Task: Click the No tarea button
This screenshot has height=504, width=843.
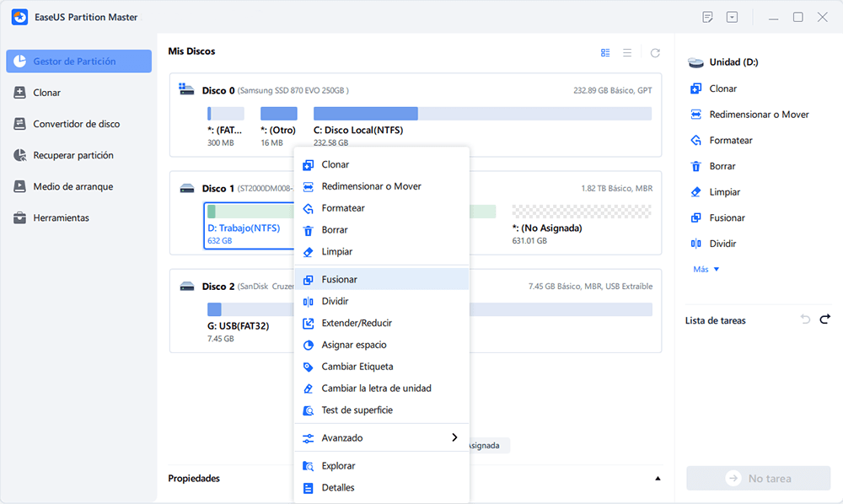Action: (758, 478)
